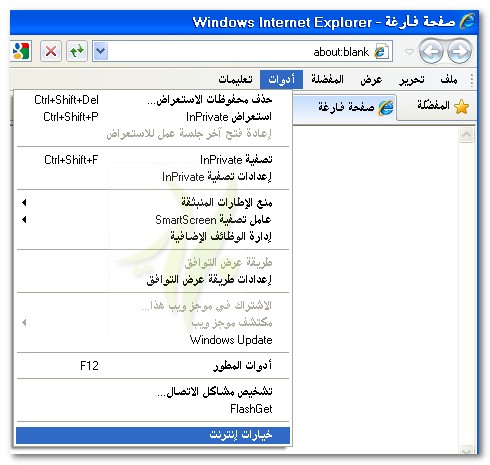The width and height of the screenshot is (490, 465).
Task: Choose تشخيص مشاكل الاتصال menu item
Action: 153,392
